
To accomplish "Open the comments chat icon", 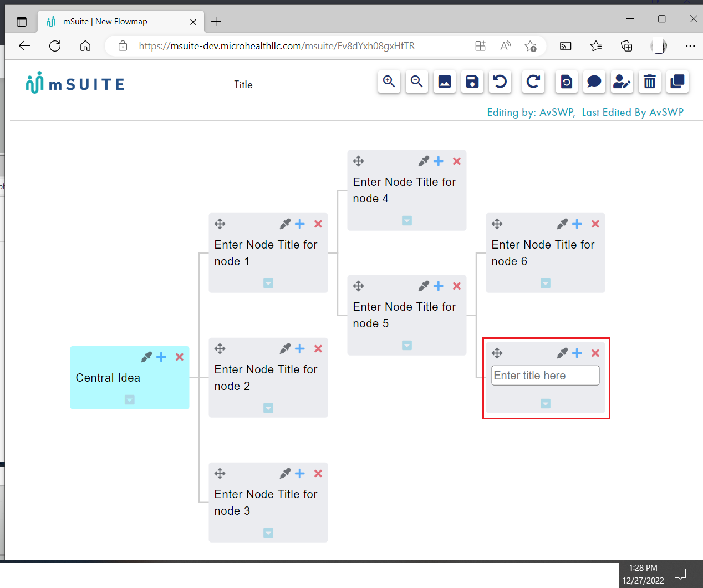I will click(x=594, y=82).
